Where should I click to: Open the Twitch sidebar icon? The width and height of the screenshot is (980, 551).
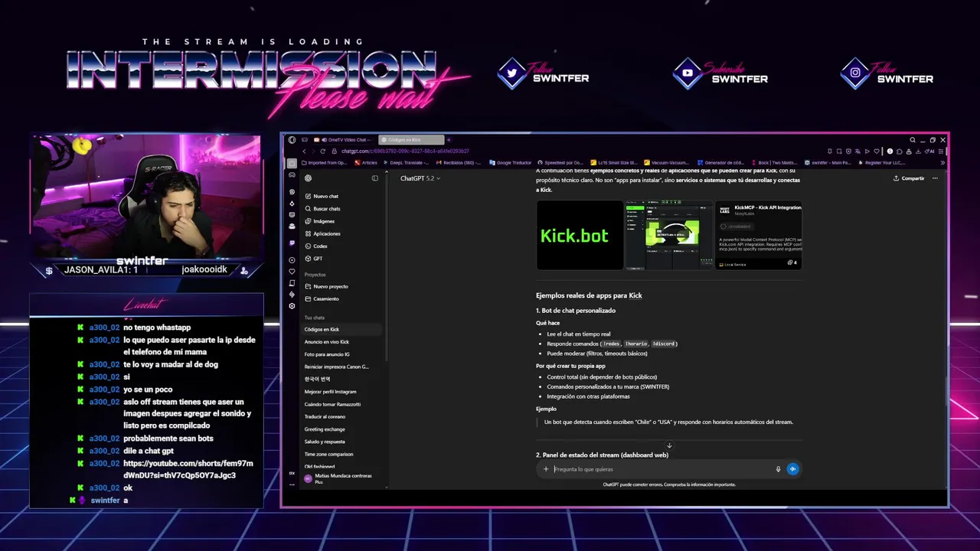click(x=292, y=243)
